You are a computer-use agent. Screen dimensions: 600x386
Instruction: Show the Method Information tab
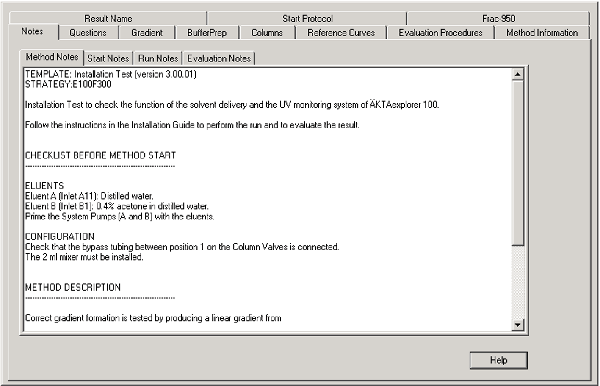(542, 33)
